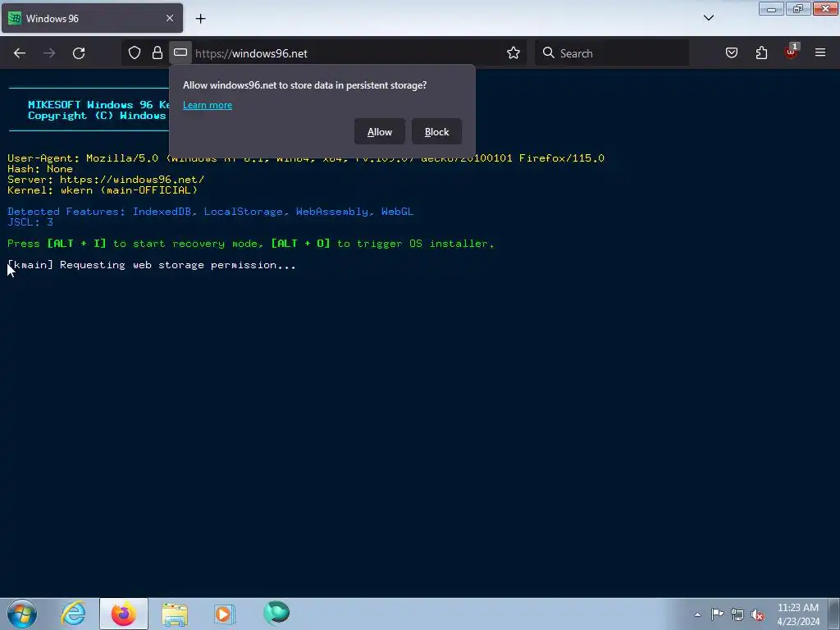Open Firefox application menu
840x630 pixels.
click(820, 53)
